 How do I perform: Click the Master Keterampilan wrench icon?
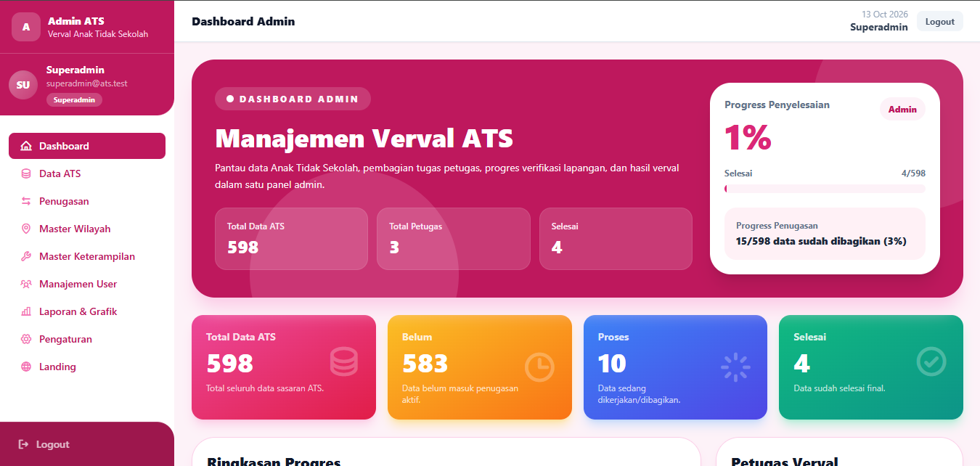[26, 256]
